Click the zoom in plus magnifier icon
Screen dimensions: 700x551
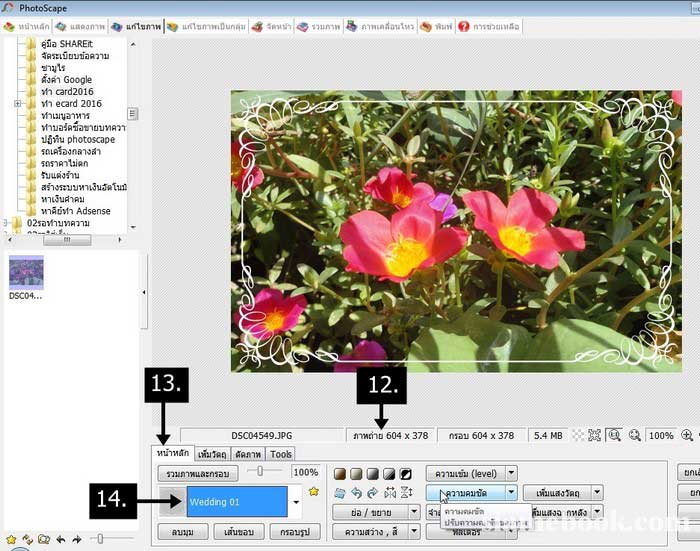[687, 435]
